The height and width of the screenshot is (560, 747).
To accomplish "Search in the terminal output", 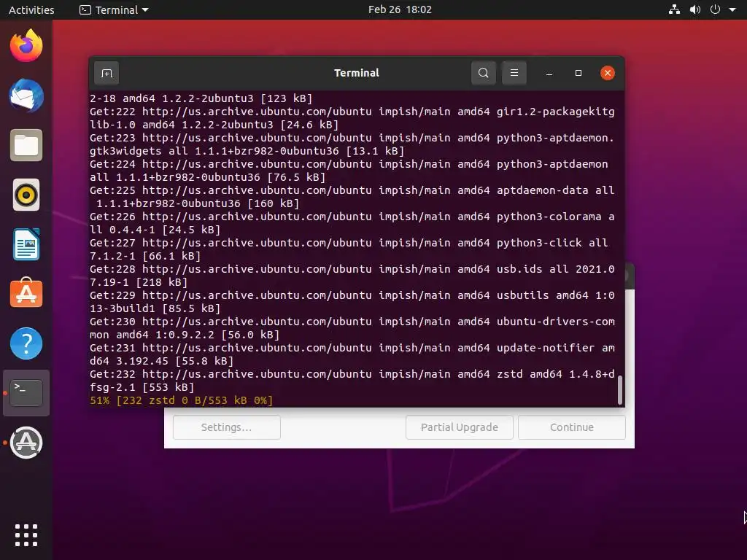I will click(x=484, y=73).
